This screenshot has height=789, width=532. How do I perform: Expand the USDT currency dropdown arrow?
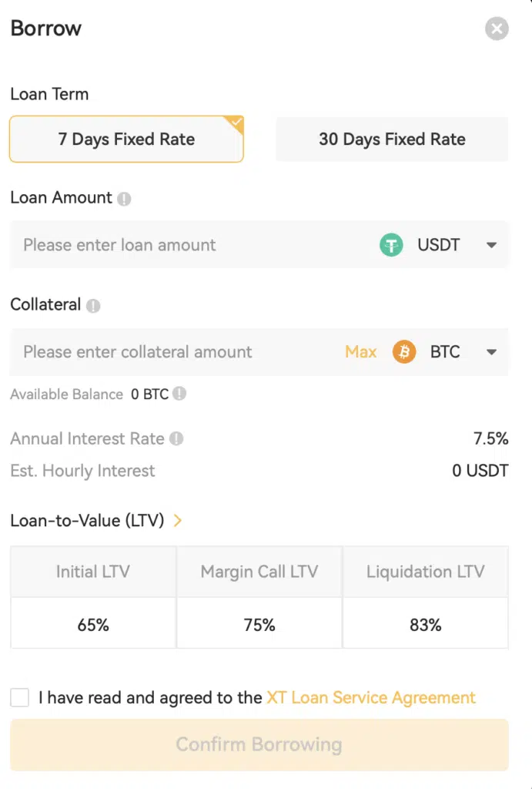click(491, 245)
